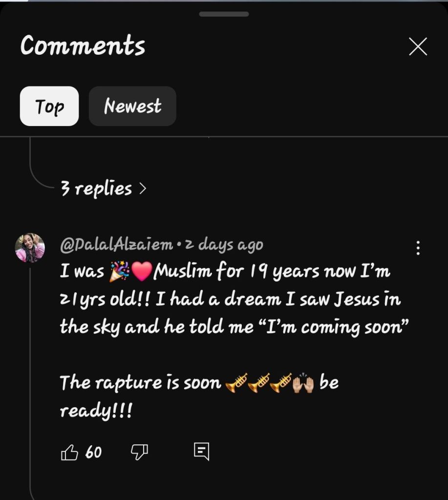Switch to the Top comments tab
448x500 pixels.
click(49, 106)
